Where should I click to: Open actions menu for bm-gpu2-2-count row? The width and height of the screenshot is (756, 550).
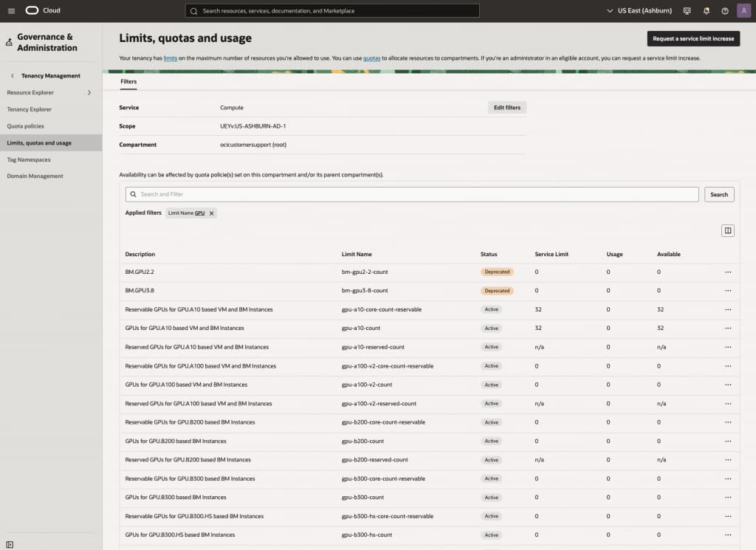(x=727, y=272)
